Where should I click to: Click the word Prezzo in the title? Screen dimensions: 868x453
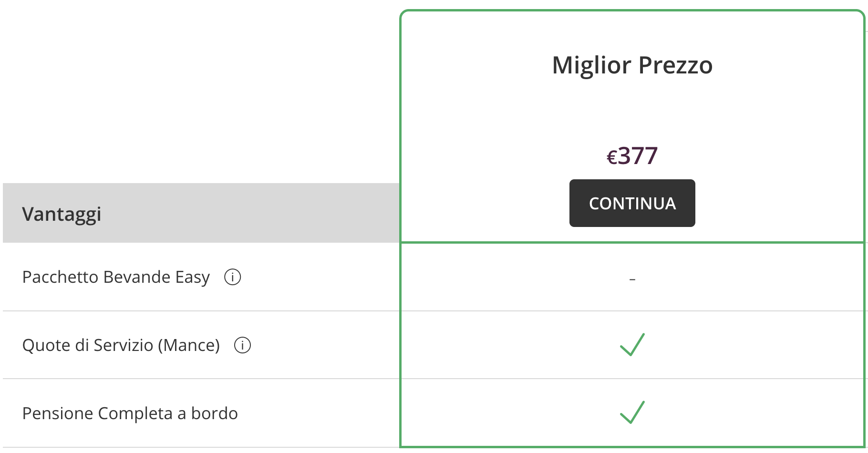675,65
